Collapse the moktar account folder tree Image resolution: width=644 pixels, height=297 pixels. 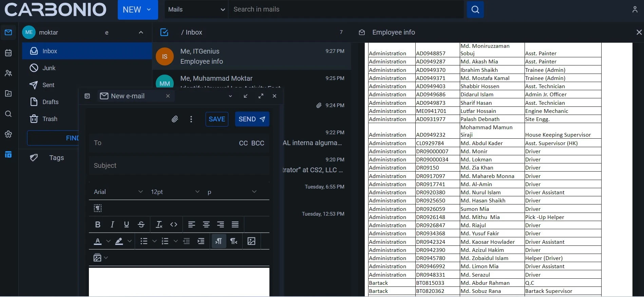(x=141, y=33)
